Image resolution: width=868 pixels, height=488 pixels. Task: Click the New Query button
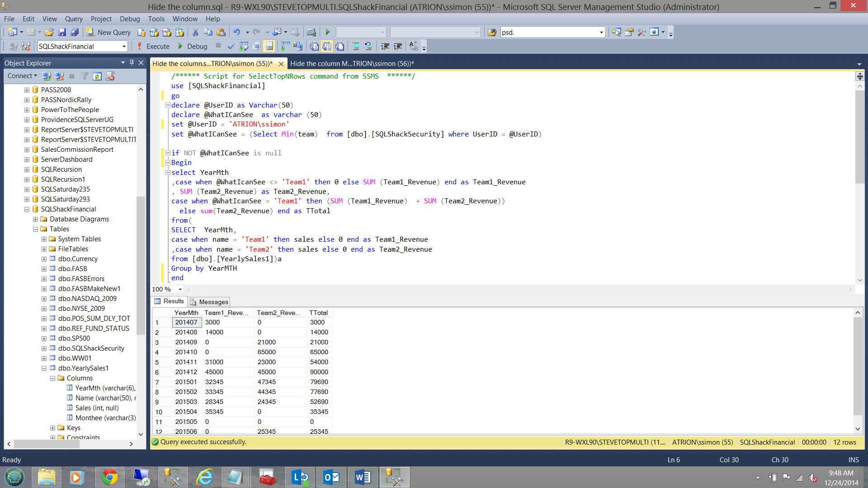point(108,32)
